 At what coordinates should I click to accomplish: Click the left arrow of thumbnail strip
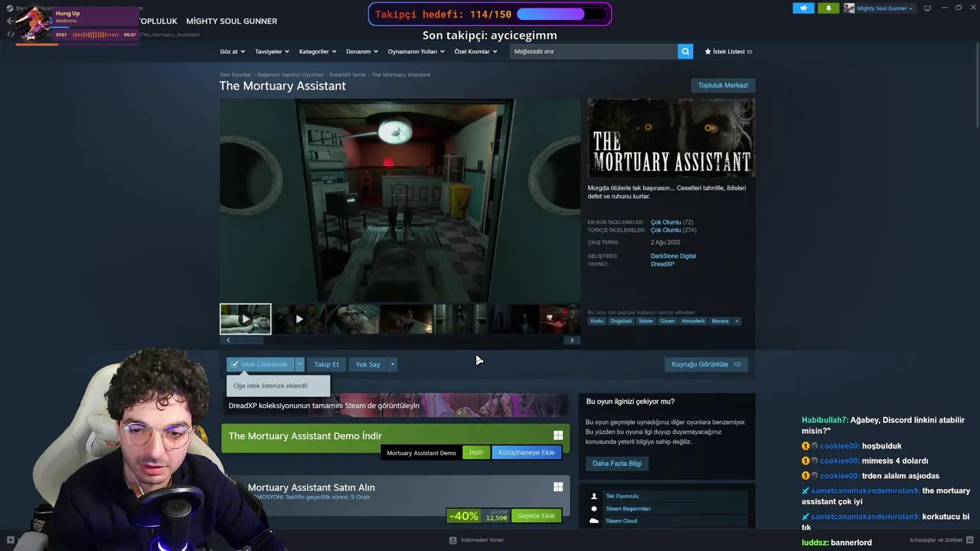tap(227, 341)
